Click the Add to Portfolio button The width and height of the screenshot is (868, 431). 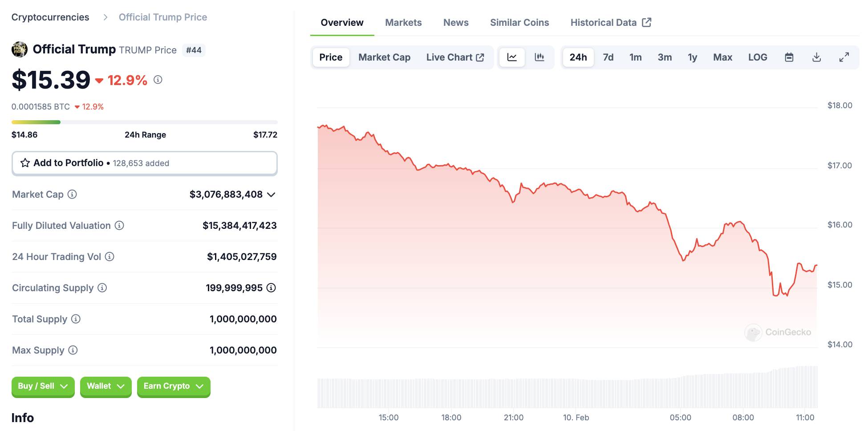pyautogui.click(x=145, y=163)
